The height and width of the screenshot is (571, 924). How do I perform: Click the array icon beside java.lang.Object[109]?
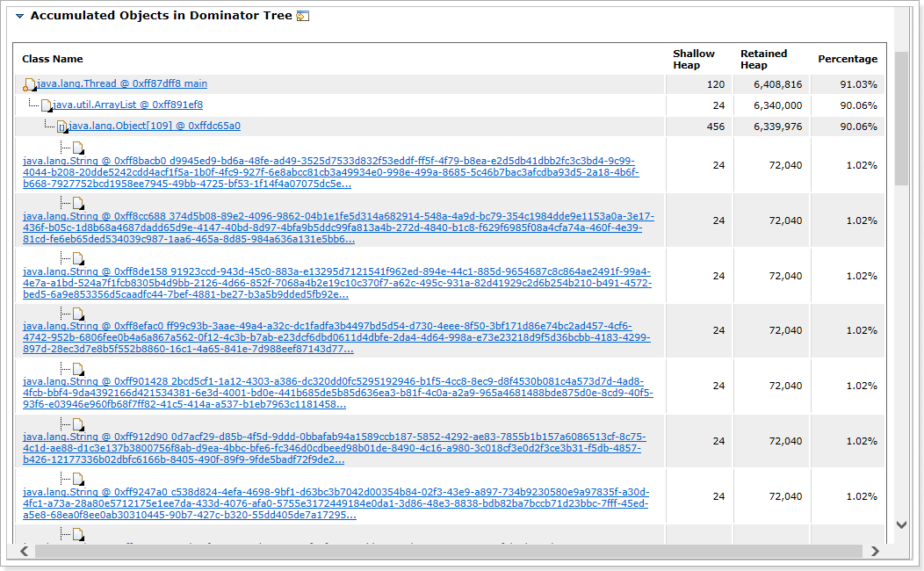point(61,126)
